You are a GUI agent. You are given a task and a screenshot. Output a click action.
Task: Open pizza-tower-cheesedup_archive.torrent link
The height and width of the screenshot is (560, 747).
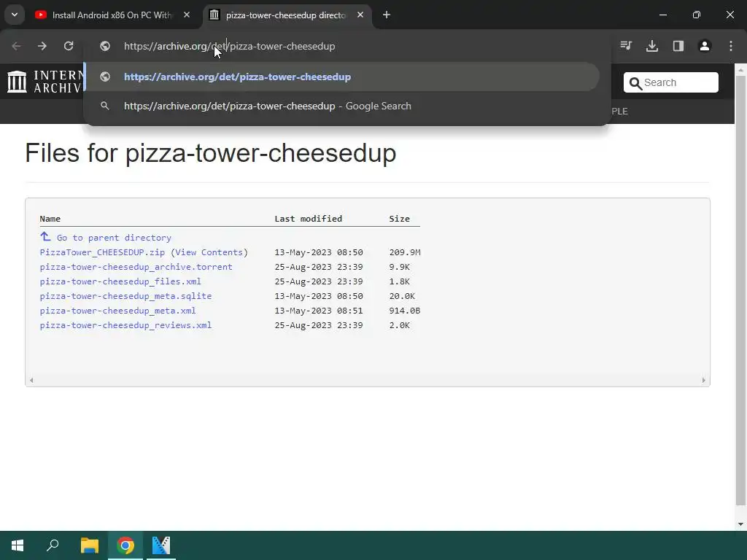pyautogui.click(x=136, y=267)
